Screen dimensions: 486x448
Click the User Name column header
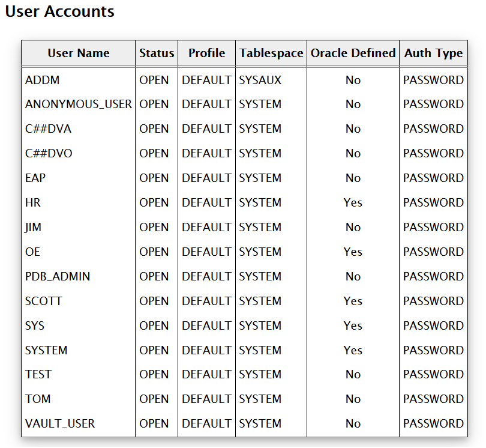click(x=79, y=53)
